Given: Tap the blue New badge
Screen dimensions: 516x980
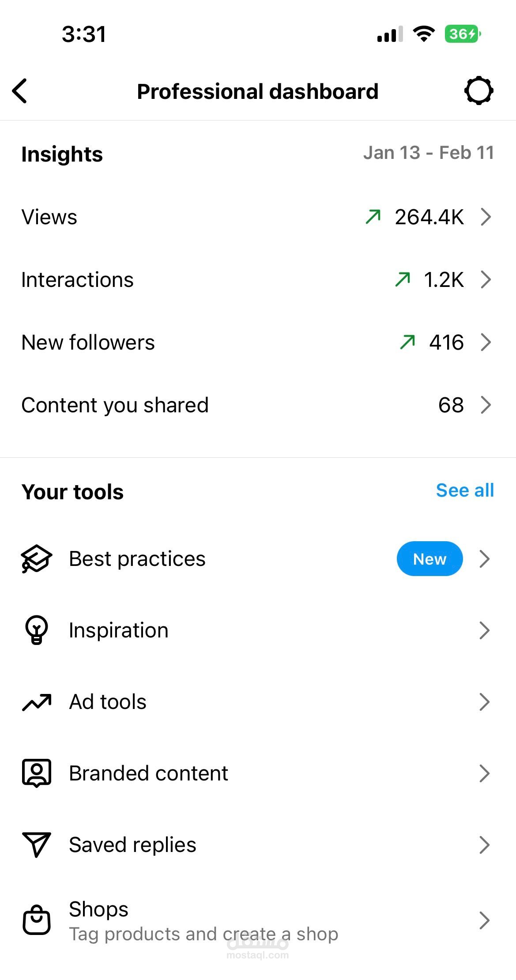Looking at the screenshot, I should [429, 559].
